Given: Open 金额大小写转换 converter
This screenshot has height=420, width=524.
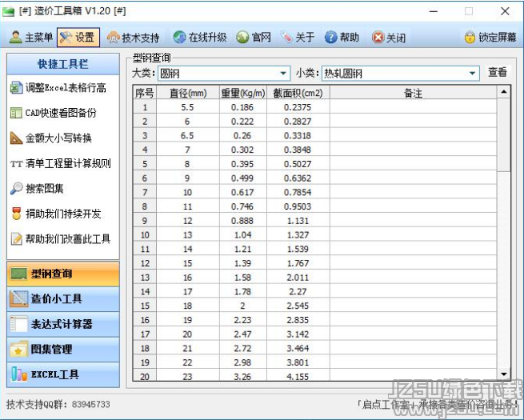Looking at the screenshot, I should 50,138.
